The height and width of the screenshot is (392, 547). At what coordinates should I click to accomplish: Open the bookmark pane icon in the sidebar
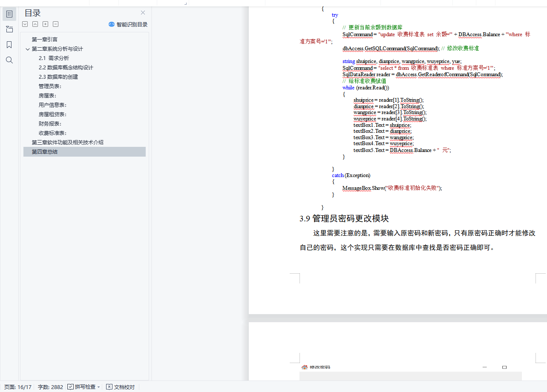pyautogui.click(x=9, y=45)
